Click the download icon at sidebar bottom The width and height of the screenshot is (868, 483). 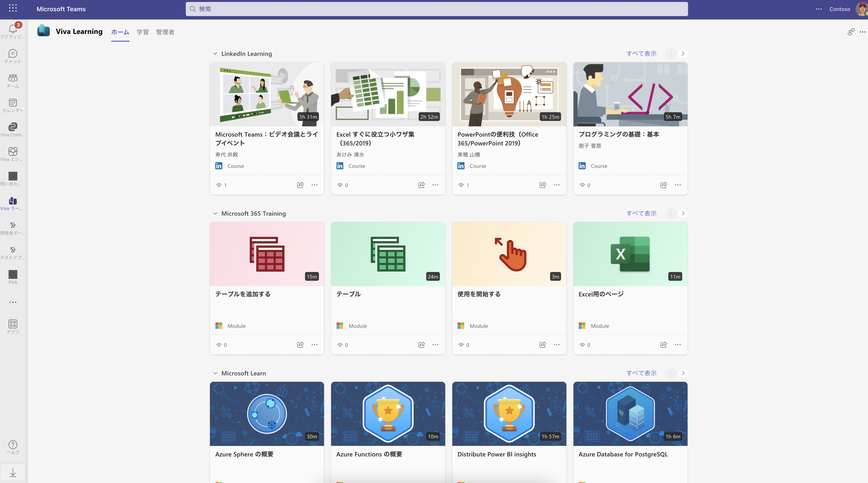click(13, 473)
